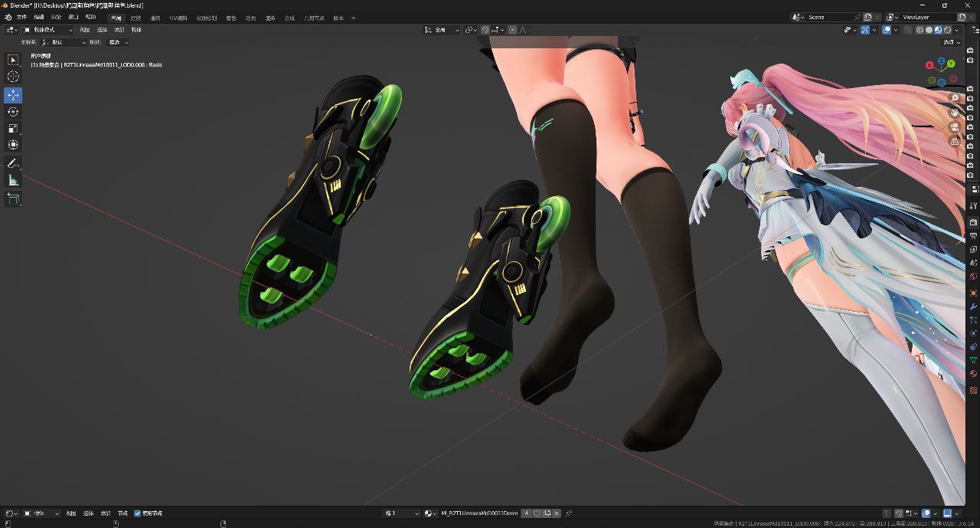This screenshot has height=528, width=980.
Task: Open the pivot point dropdown
Action: coord(471,30)
